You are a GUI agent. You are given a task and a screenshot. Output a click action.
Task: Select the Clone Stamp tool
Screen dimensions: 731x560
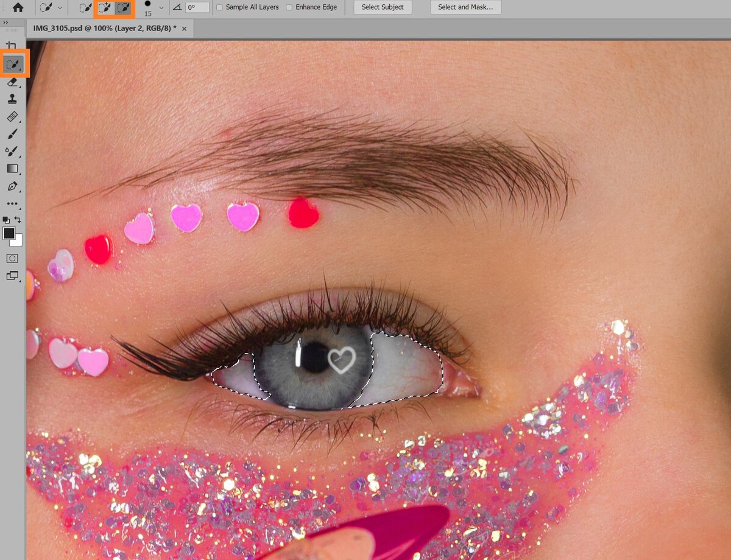coord(12,99)
